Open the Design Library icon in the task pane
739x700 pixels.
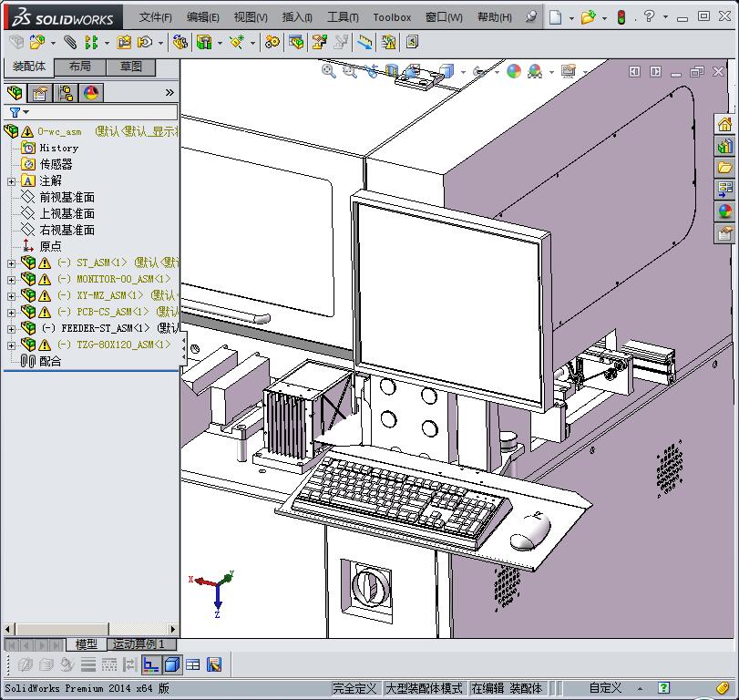click(x=724, y=146)
